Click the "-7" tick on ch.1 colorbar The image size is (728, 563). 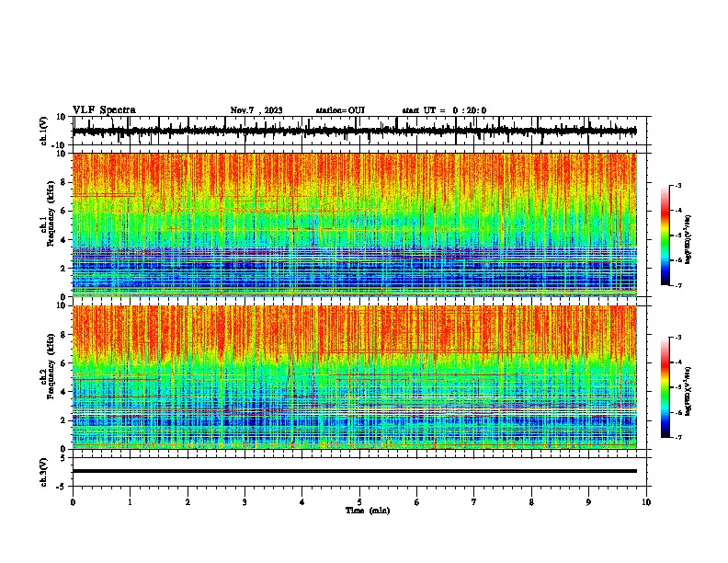pos(678,285)
